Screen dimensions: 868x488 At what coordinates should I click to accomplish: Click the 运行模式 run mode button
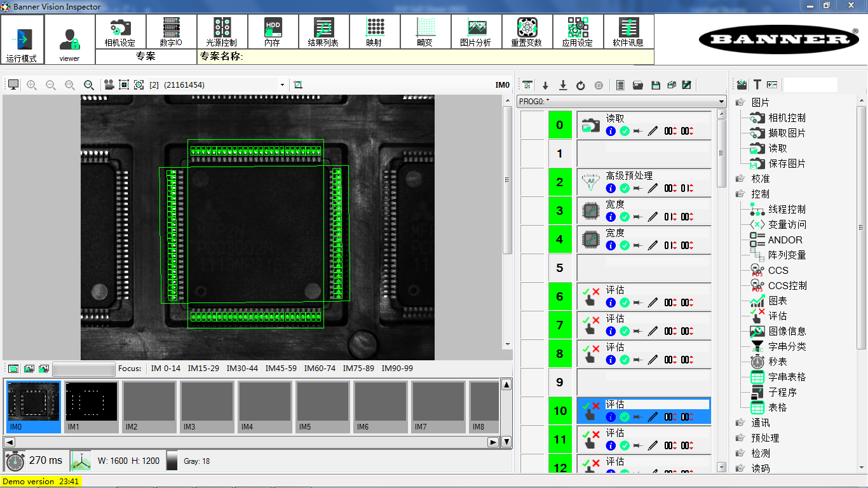point(22,39)
